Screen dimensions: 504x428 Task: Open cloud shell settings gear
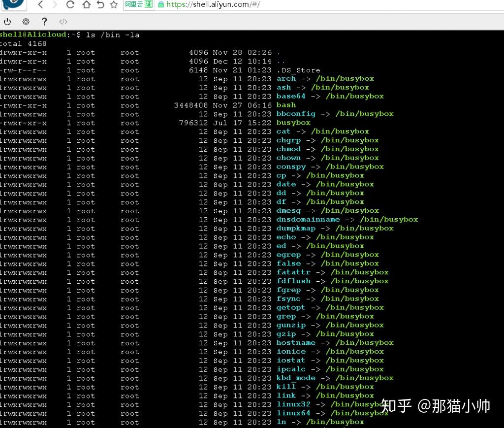click(x=26, y=22)
